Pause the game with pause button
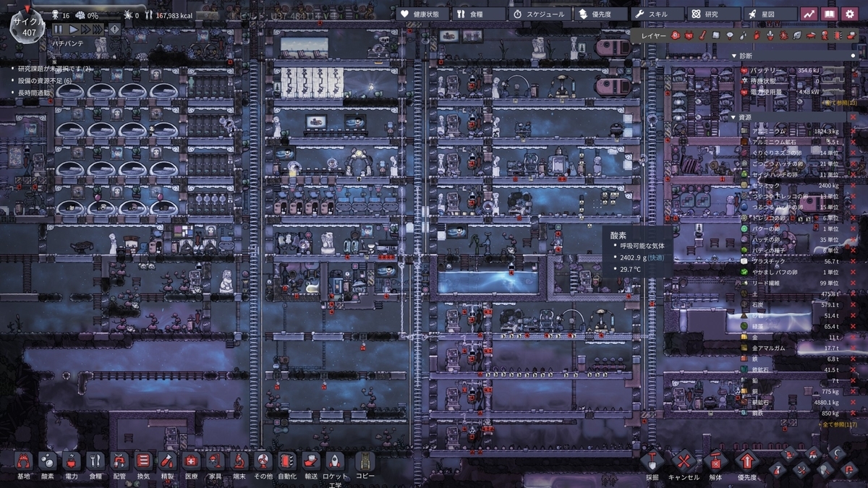 tap(58, 29)
